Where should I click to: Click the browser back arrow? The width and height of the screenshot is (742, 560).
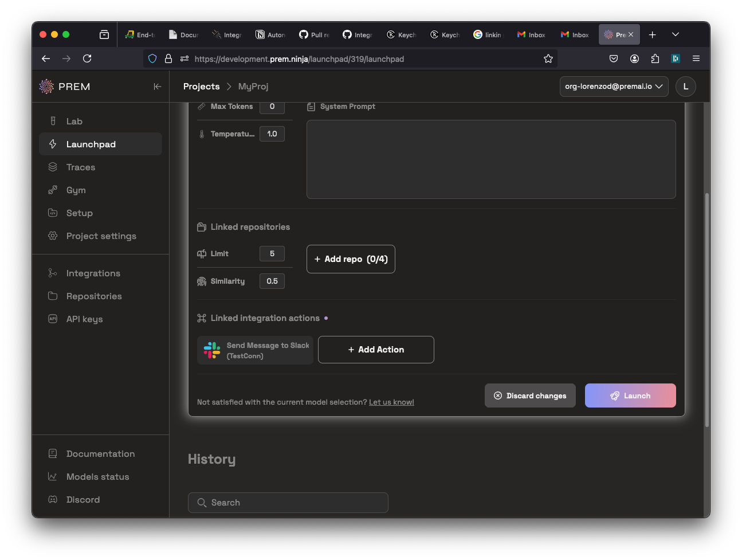click(46, 58)
